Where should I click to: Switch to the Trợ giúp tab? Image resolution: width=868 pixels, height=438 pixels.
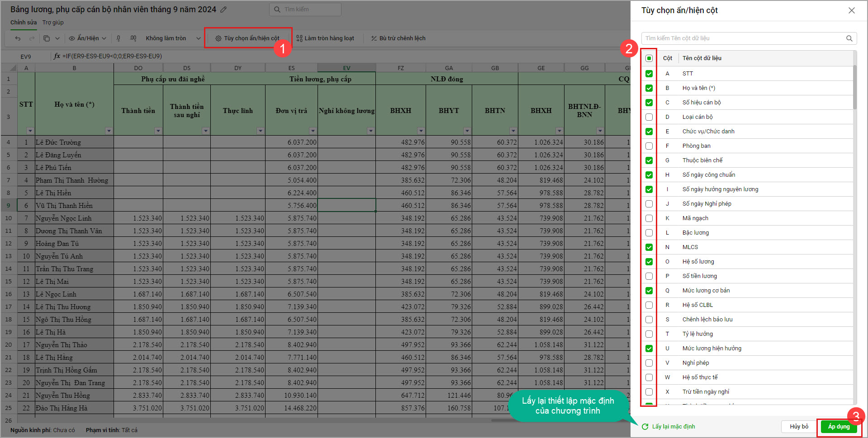point(53,23)
